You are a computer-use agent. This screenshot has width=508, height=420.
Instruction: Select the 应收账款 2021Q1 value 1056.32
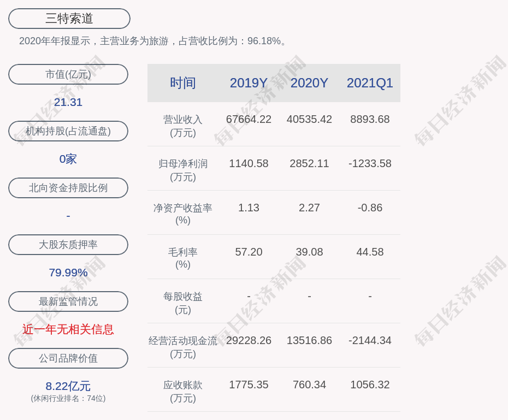[x=370, y=384]
